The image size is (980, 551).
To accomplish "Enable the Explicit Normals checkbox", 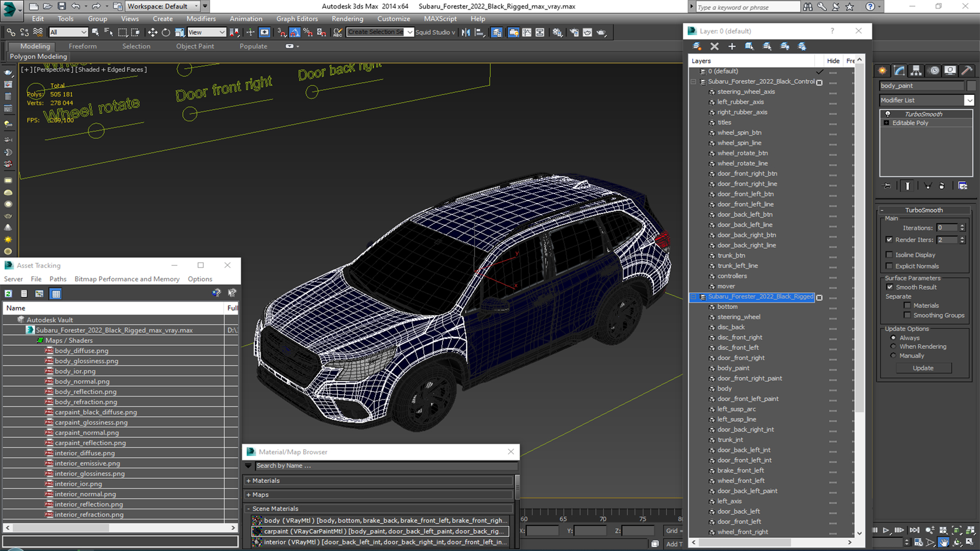I will click(x=889, y=266).
